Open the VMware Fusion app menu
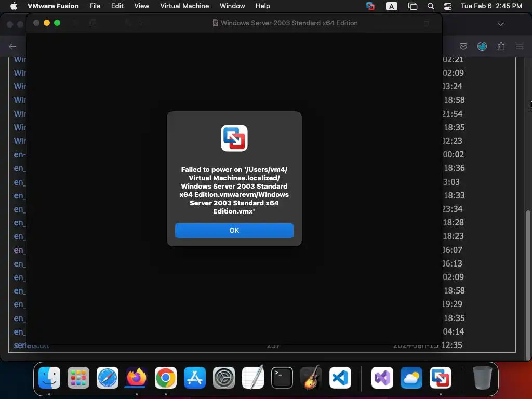Screen dimensions: 532x399 (53, 6)
